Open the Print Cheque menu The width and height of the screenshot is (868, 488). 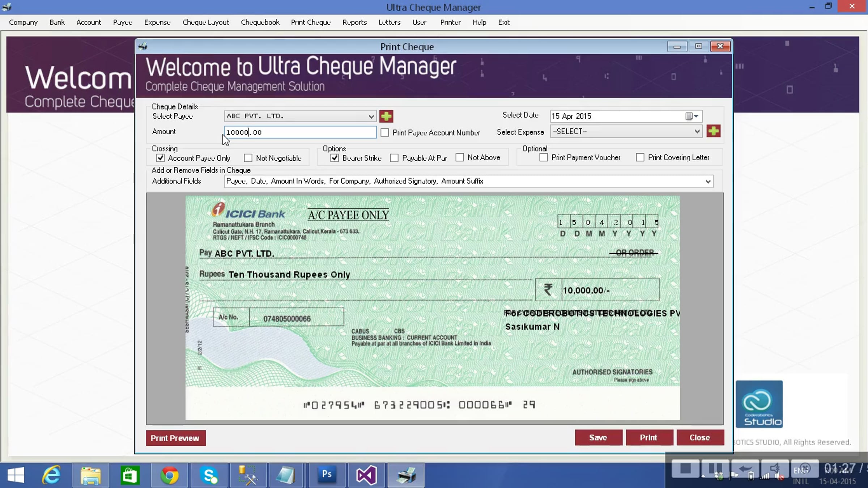tap(311, 22)
